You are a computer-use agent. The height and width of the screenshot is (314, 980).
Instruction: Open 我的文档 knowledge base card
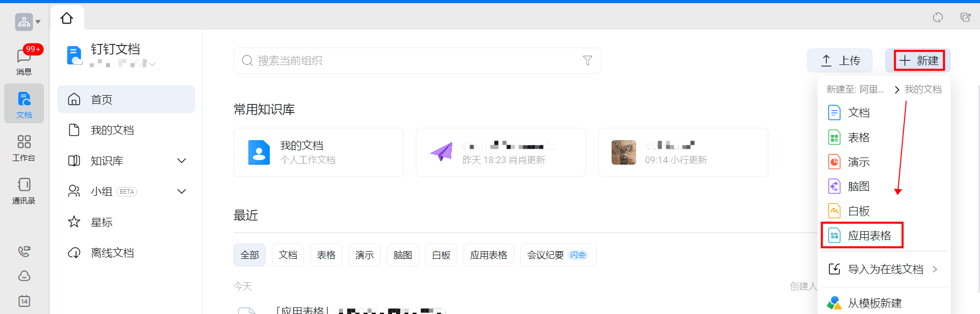point(318,152)
